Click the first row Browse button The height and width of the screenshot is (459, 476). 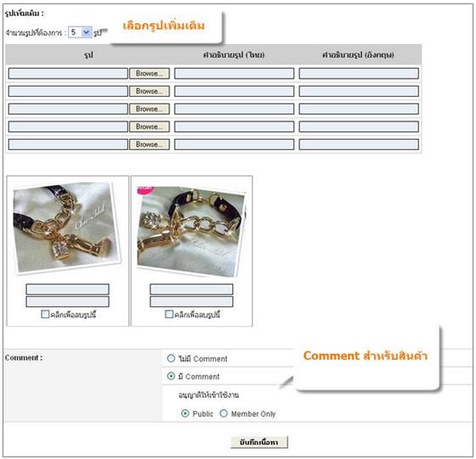[149, 74]
